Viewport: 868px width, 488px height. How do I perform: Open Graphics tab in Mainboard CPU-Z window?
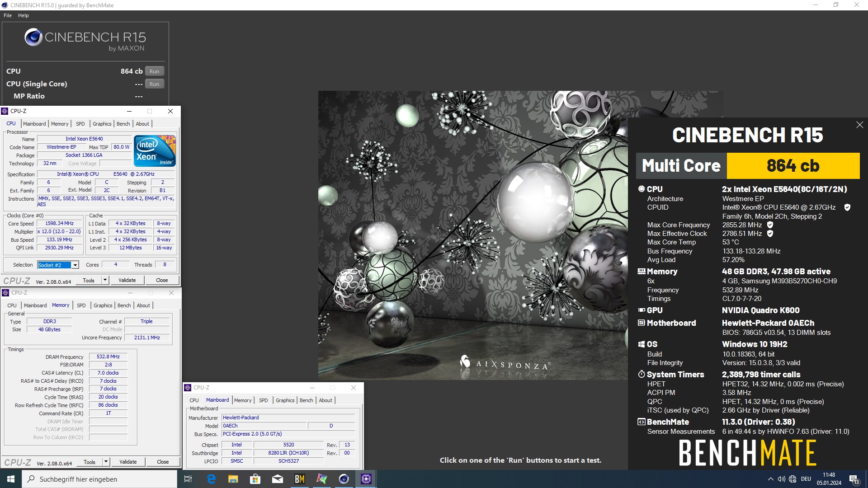pos(285,400)
